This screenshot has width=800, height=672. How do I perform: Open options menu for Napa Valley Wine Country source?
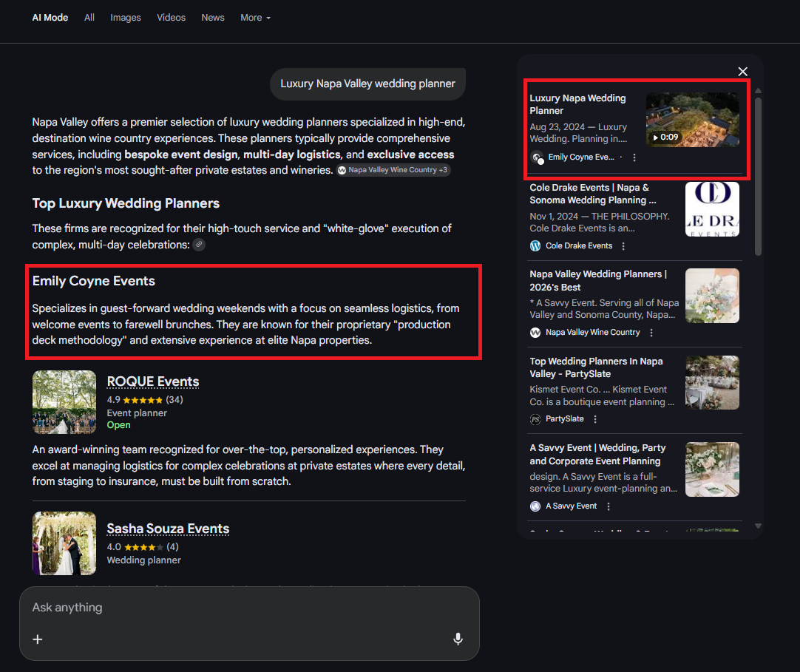(651, 333)
